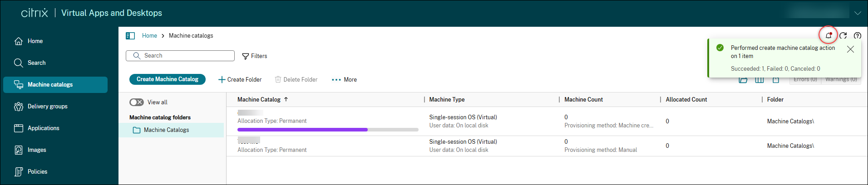Open the More actions menu
The width and height of the screenshot is (868, 185).
click(344, 80)
